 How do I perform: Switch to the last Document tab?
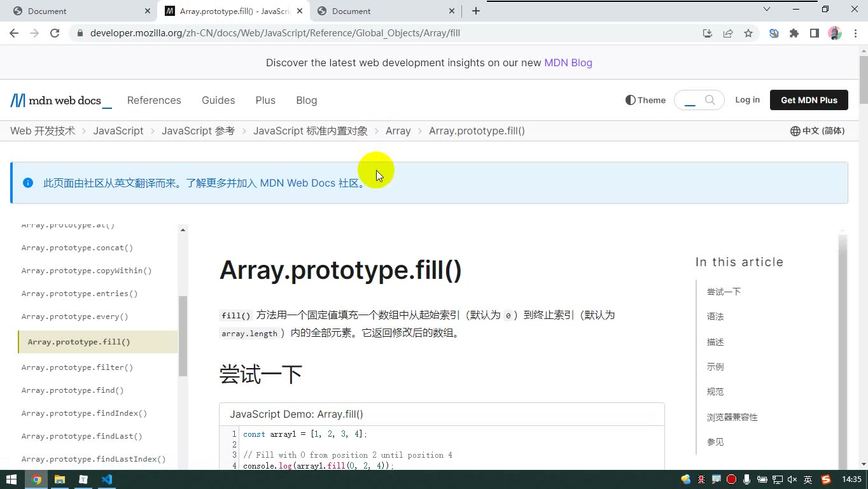386,11
